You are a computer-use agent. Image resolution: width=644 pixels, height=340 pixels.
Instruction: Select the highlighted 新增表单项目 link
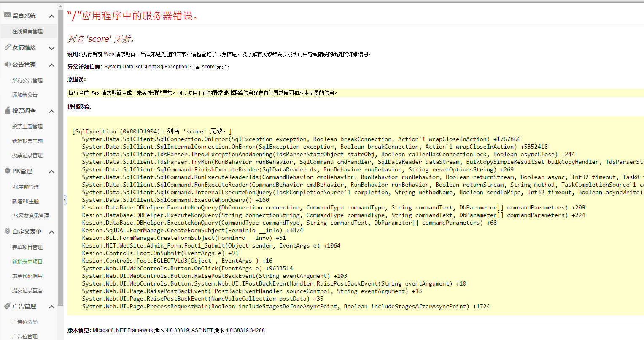(x=27, y=261)
